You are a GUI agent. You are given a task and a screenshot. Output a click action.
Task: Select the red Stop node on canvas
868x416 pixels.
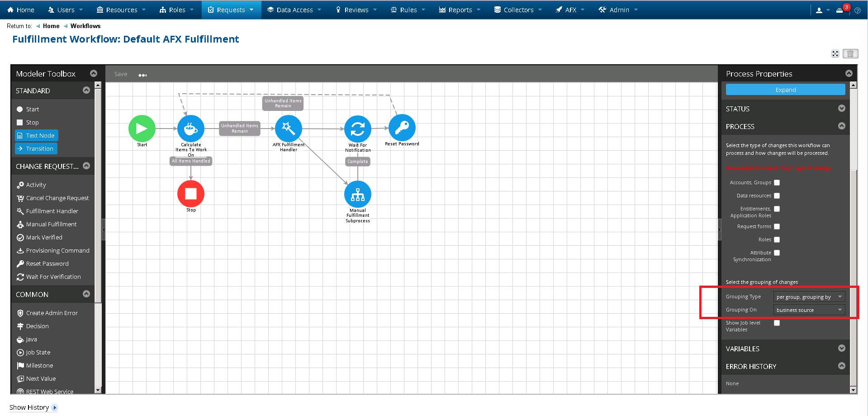(191, 194)
